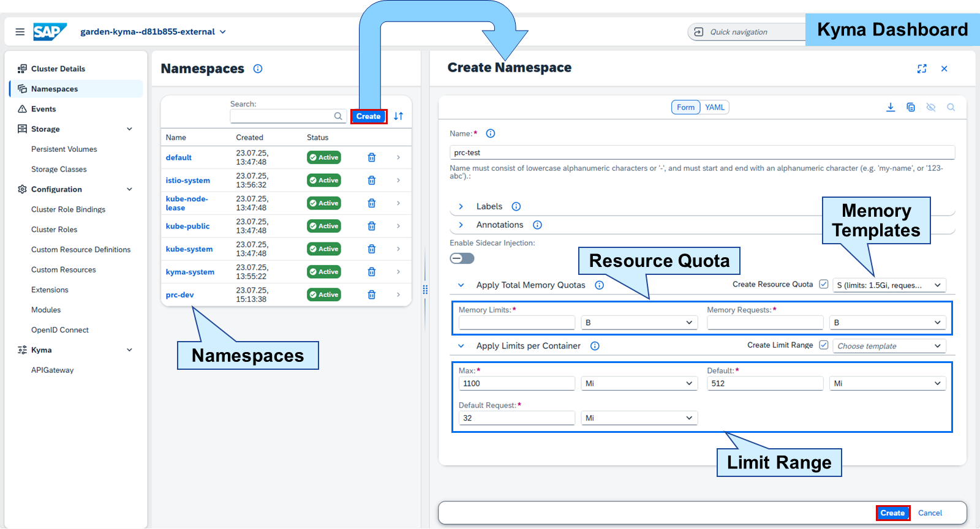The width and height of the screenshot is (980, 529).
Task: Click the Memory Limits input field
Action: click(x=517, y=323)
